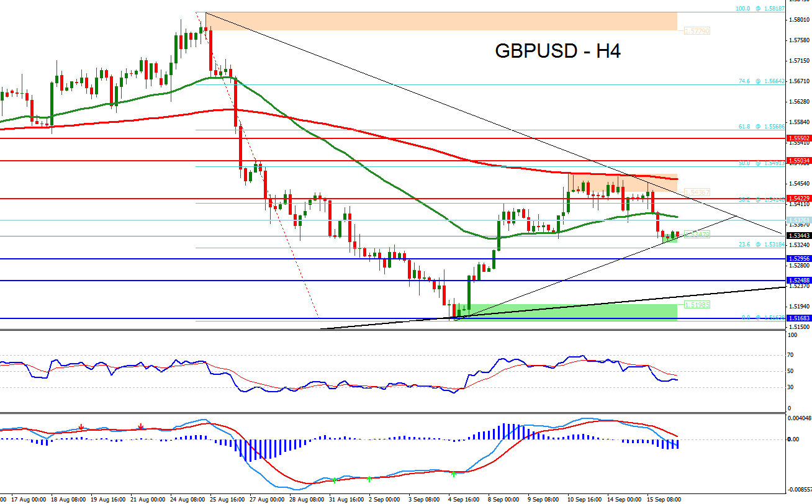The width and height of the screenshot is (812, 504).
Task: Click the large green demand zone rectangle
Action: tap(565, 312)
